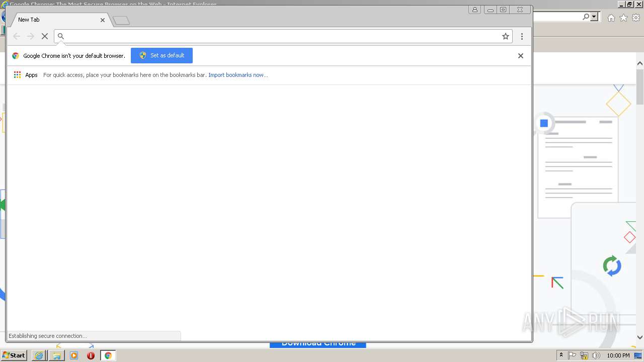The height and width of the screenshot is (362, 644).
Task: Click 'Establishing secure connection...' status text
Action: pos(48,336)
